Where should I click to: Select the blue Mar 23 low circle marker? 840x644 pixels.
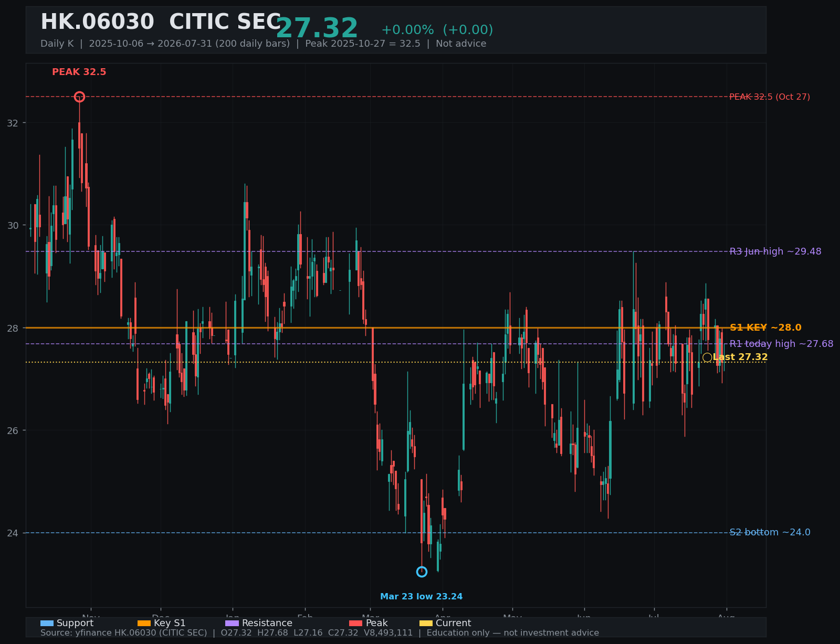click(x=422, y=572)
